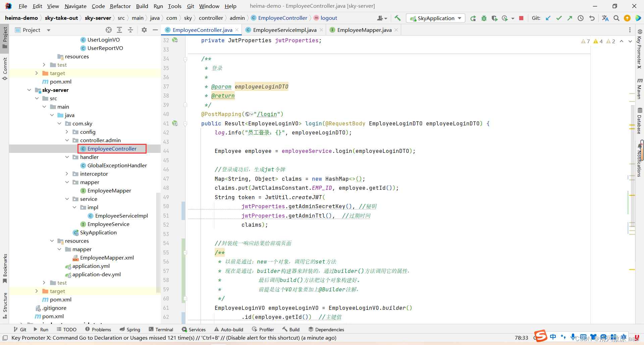Click the /login mapping link
Image resolution: width=644 pixels, height=345 pixels.
pyautogui.click(x=267, y=114)
